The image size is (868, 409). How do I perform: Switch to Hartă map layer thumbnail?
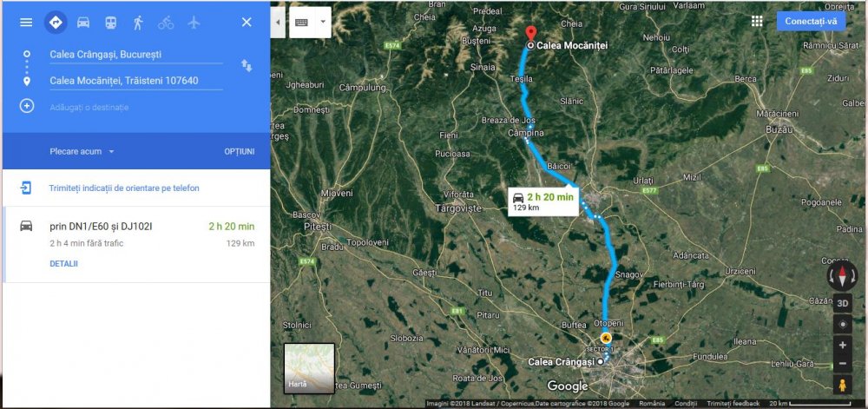click(x=310, y=368)
